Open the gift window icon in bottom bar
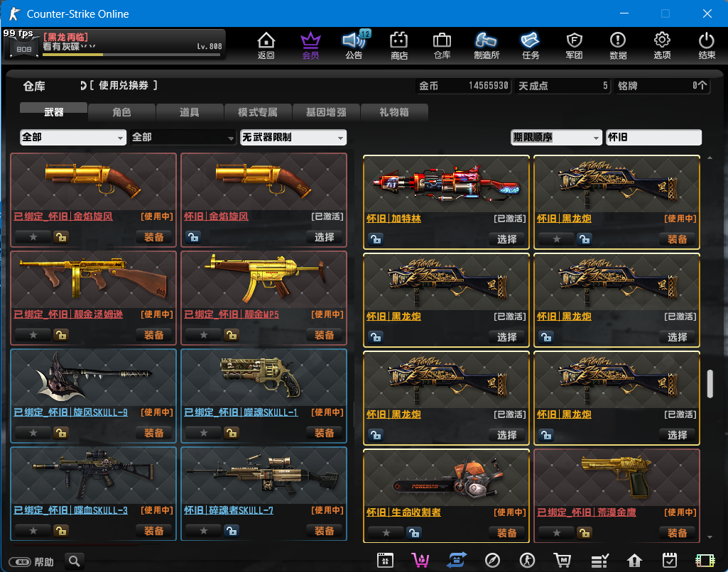Screen dimensions: 728x572 pos(385,561)
